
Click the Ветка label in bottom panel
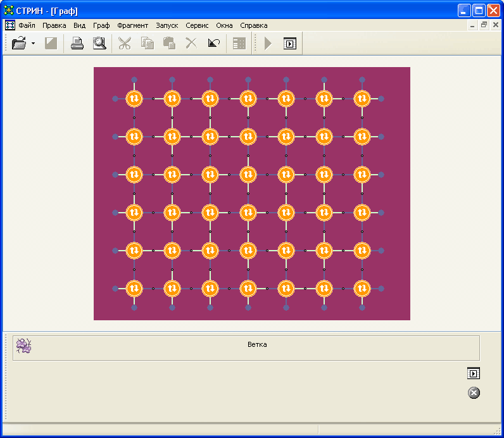coord(257,344)
